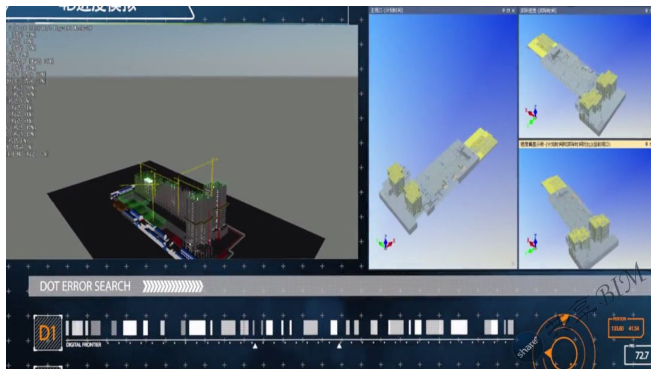Click the round share badge
658x371 pixels.
click(528, 346)
